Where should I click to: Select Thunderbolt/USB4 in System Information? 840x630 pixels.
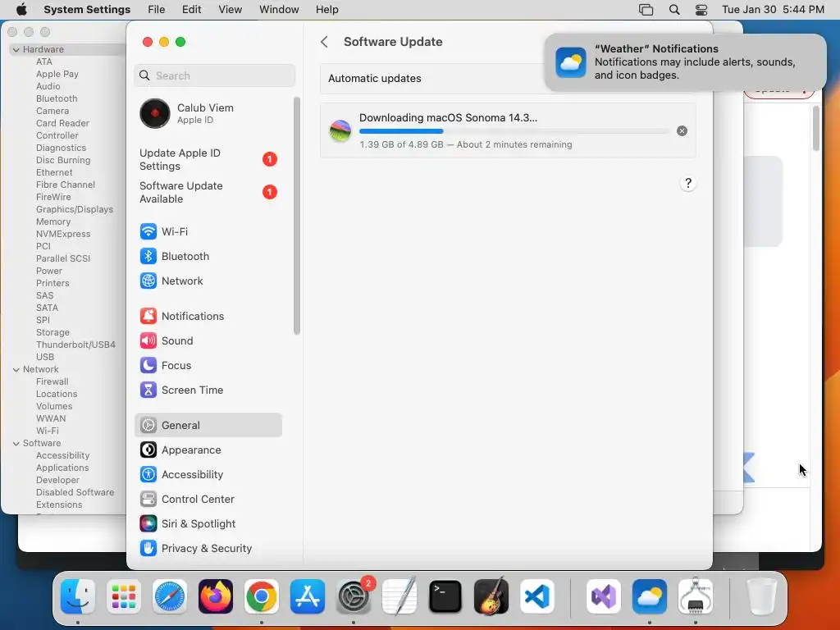[75, 345]
